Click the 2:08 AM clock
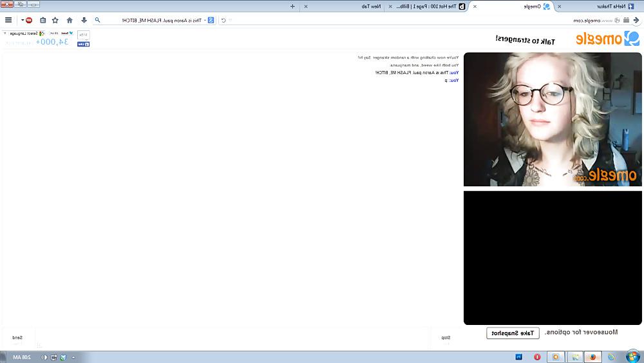This screenshot has height=363, width=644. [x=22, y=357]
